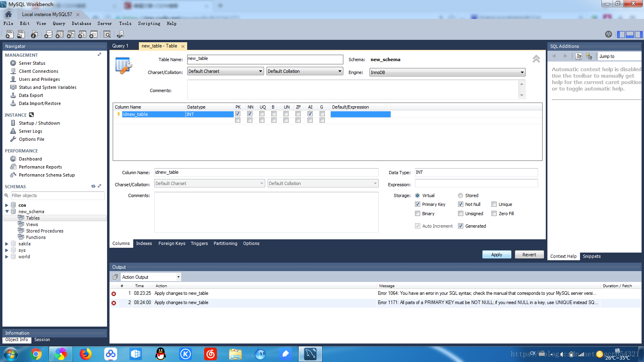Toggle automatic context help icon

click(589, 56)
